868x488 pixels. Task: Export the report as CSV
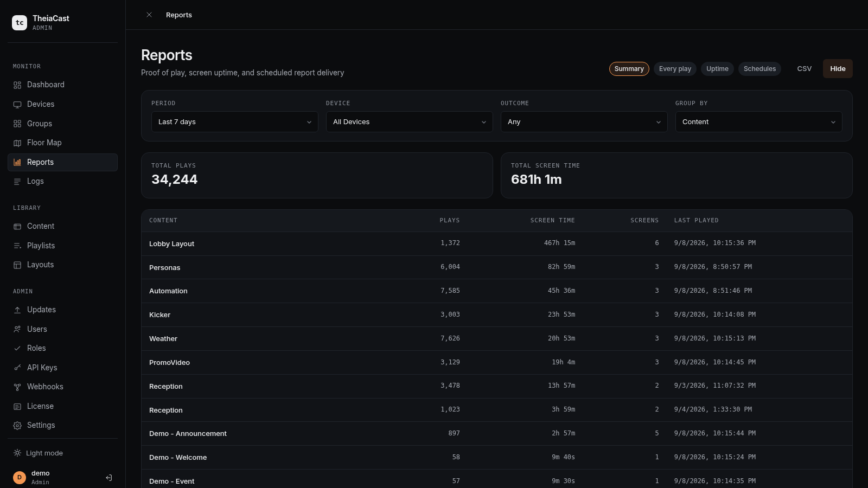click(x=805, y=69)
